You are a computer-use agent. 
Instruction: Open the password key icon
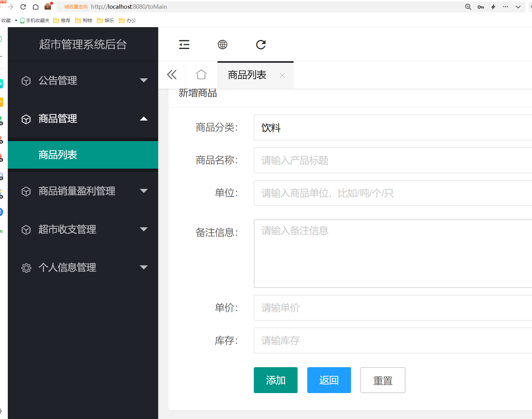[481, 7]
